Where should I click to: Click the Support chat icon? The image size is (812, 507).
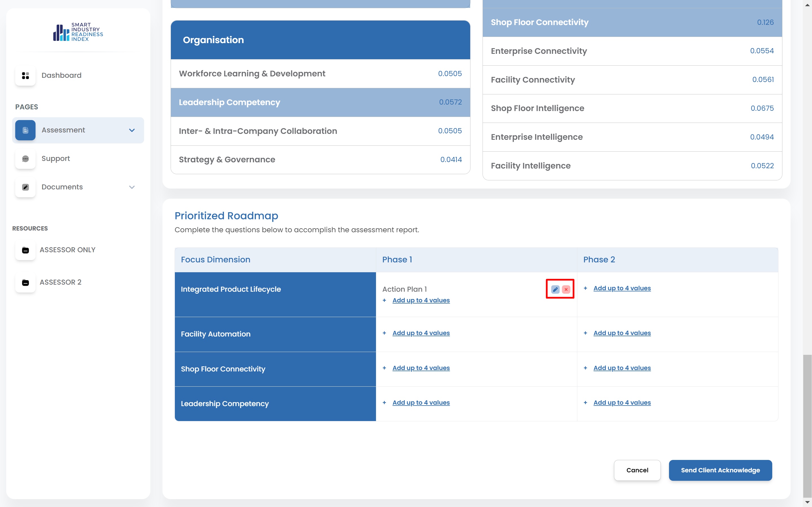click(25, 159)
